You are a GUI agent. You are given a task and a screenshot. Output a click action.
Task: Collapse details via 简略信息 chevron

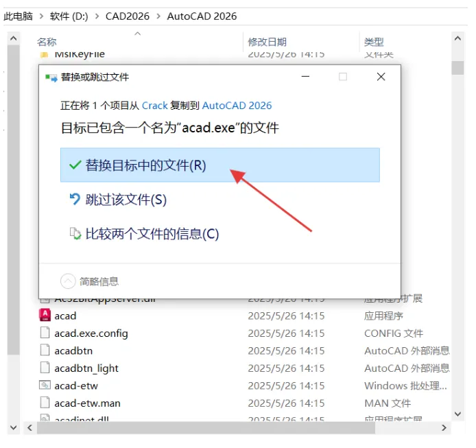(x=68, y=281)
